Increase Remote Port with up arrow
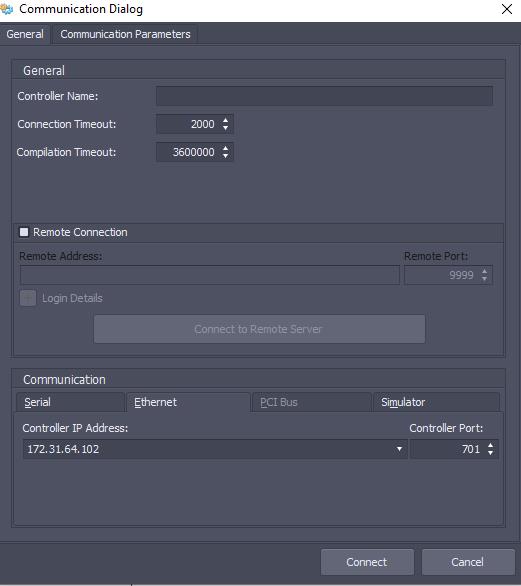Image resolution: width=521 pixels, height=586 pixels. (x=485, y=271)
